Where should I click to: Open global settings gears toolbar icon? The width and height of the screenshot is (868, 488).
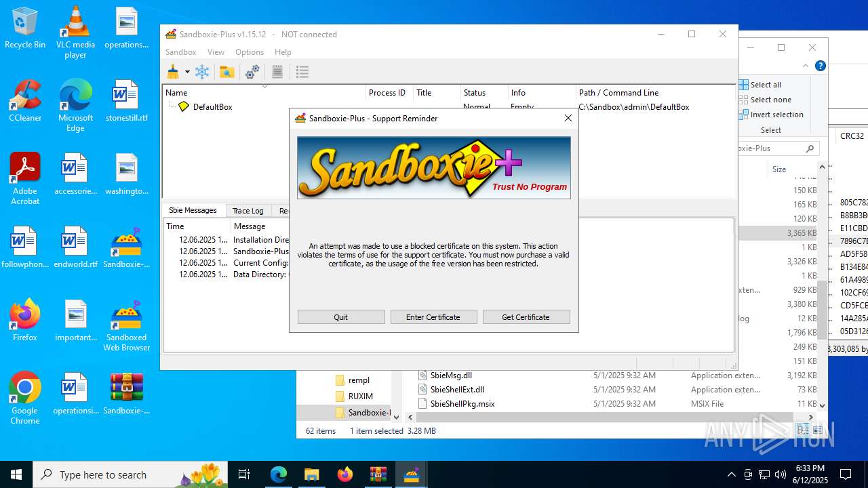(x=252, y=72)
